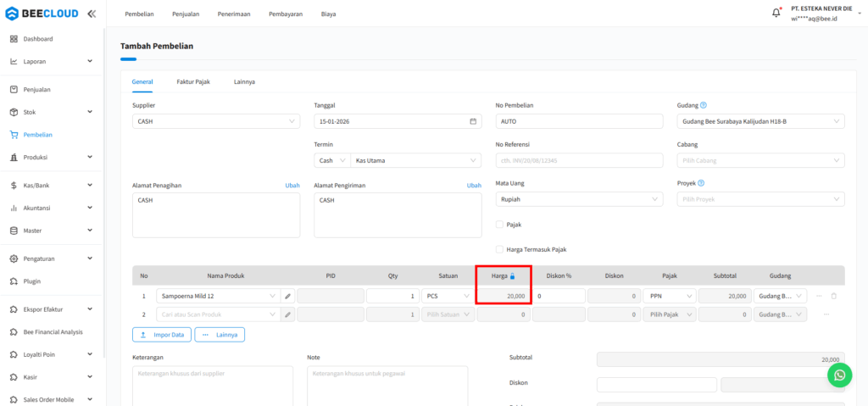This screenshot has width=868, height=406.
Task: Tick the Harga Termasuk Pajak checkbox
Action: tap(499, 249)
